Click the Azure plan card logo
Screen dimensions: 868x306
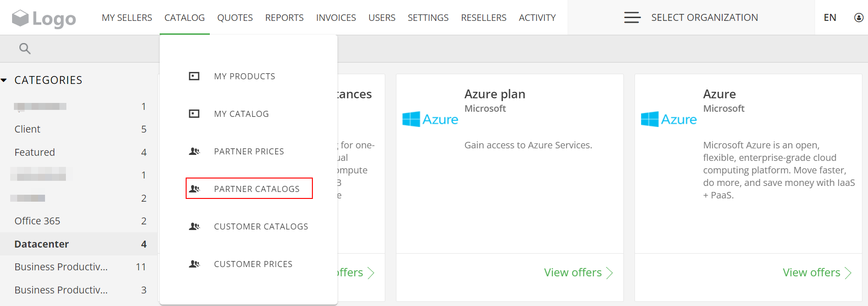point(430,119)
